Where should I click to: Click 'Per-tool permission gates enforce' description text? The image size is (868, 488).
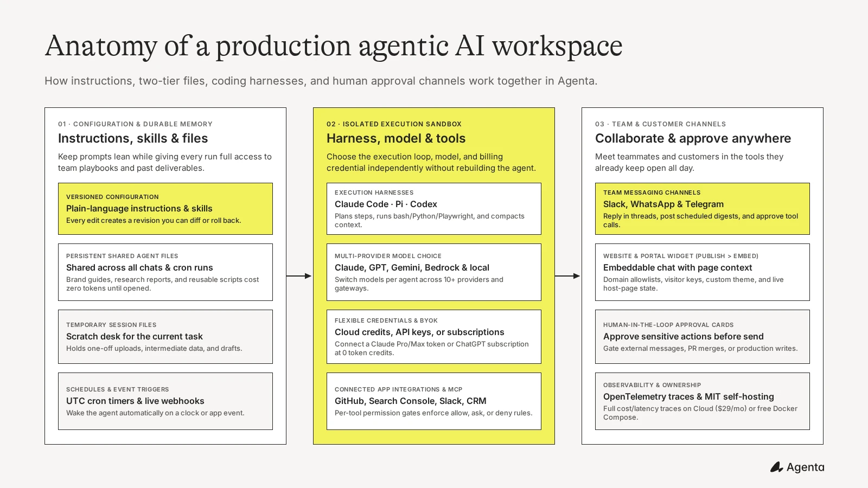pyautogui.click(x=433, y=413)
